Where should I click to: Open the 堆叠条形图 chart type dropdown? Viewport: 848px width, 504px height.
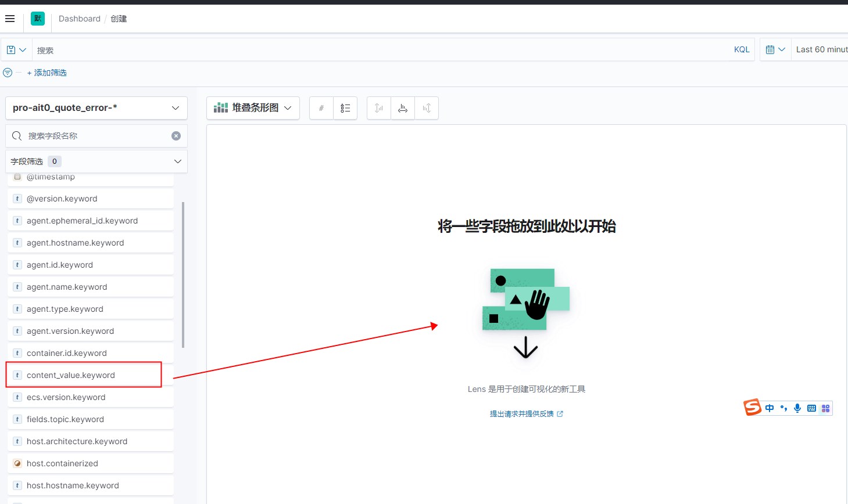(x=253, y=108)
